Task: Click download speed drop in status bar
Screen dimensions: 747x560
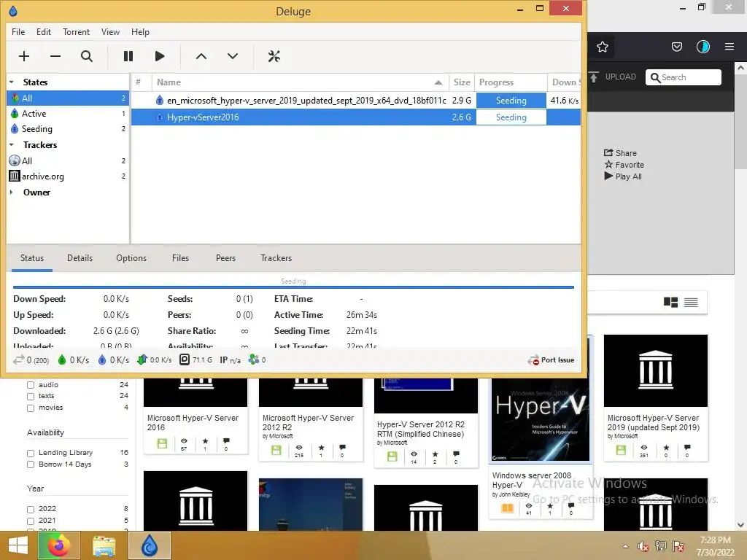Action: coord(62,360)
